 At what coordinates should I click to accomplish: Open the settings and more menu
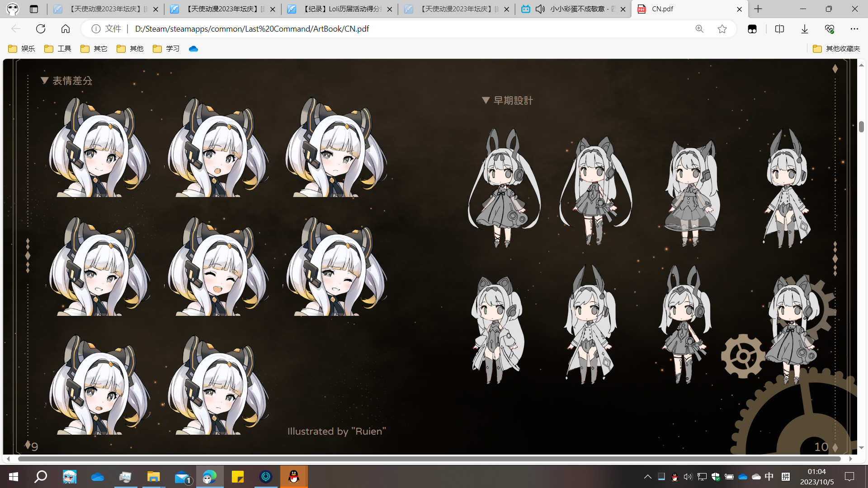point(854,29)
